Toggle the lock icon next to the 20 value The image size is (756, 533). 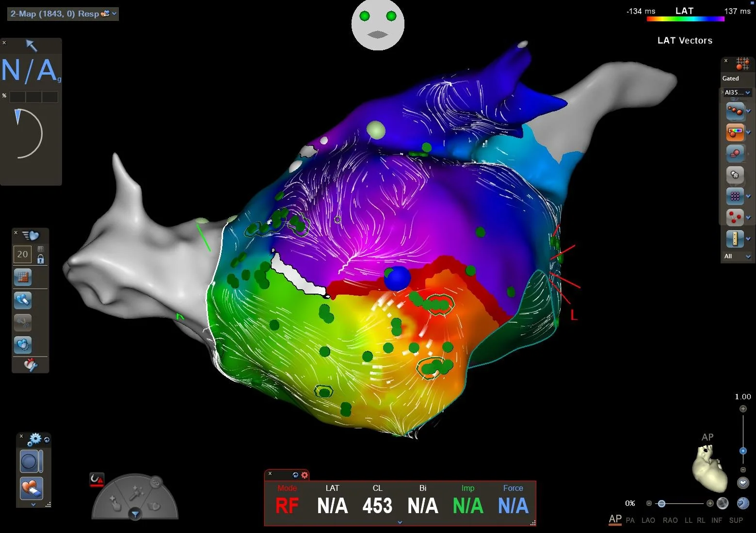click(41, 259)
